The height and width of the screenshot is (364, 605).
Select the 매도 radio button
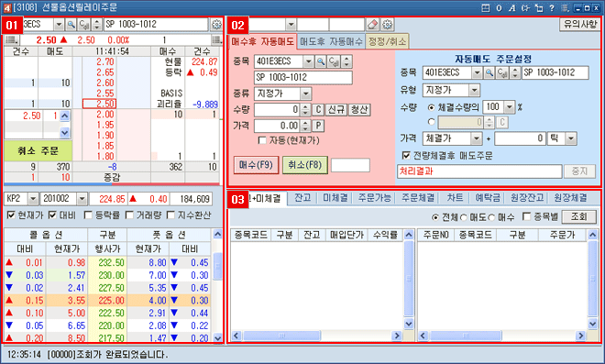tap(464, 217)
